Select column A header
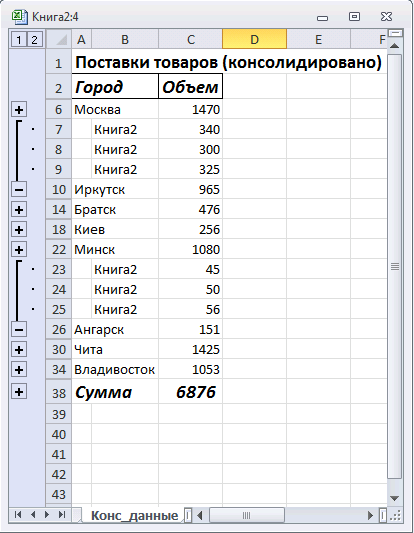The height and width of the screenshot is (533, 414). (x=82, y=39)
